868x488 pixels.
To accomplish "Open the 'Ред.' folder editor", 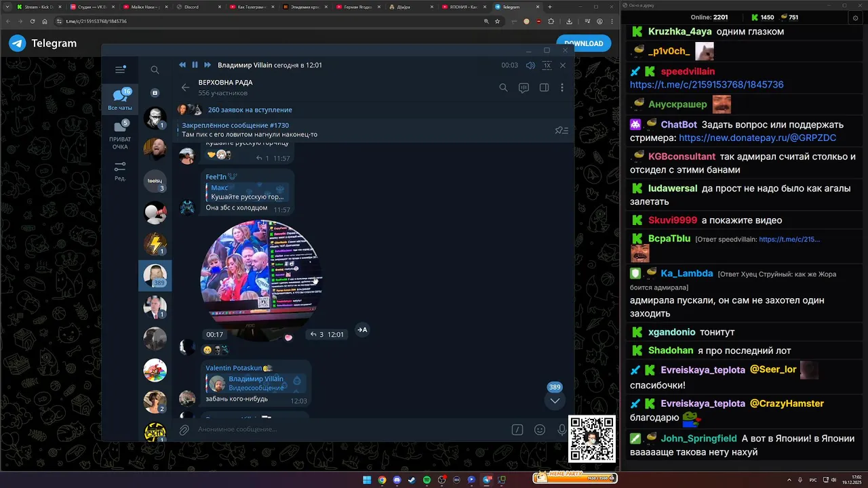I will click(x=120, y=169).
